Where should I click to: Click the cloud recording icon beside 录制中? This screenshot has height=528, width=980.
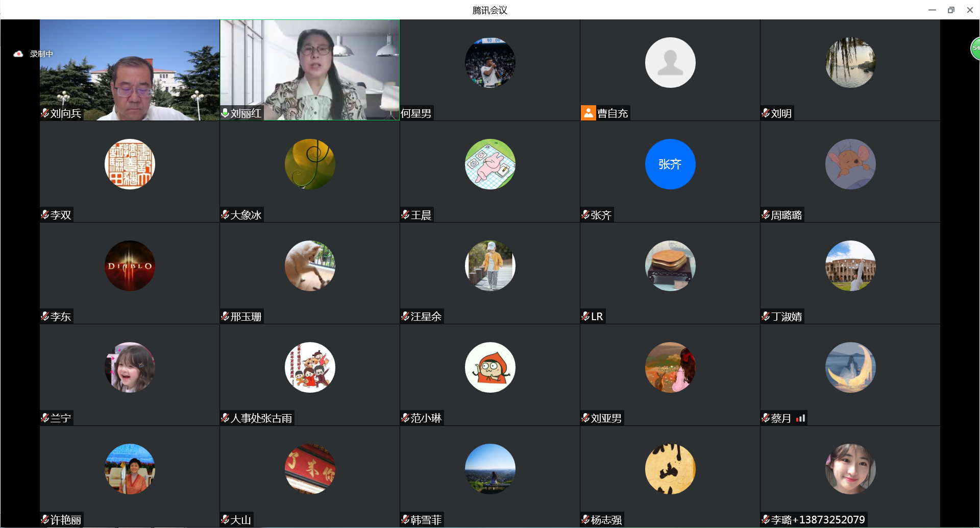tap(17, 53)
